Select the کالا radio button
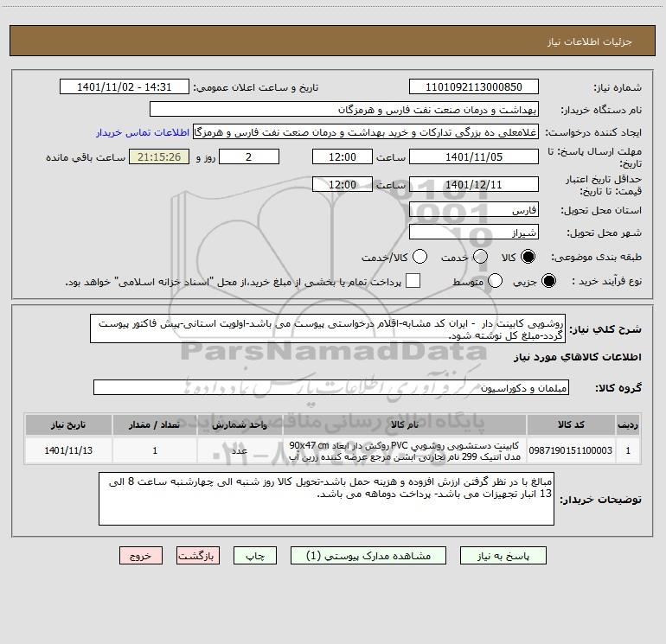666x644 pixels. tap(528, 257)
